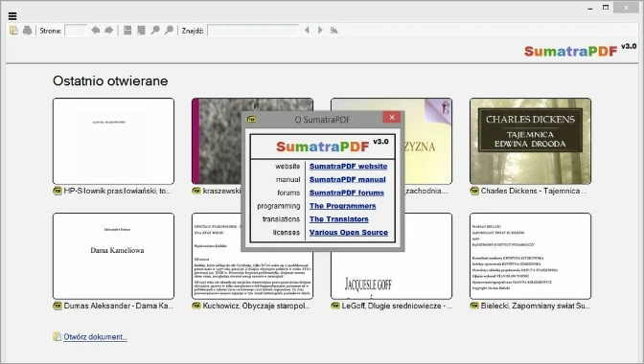This screenshot has height=364, width=644.
Task: Open HP-Słownik prasłowiański thumbnail
Action: 113,141
